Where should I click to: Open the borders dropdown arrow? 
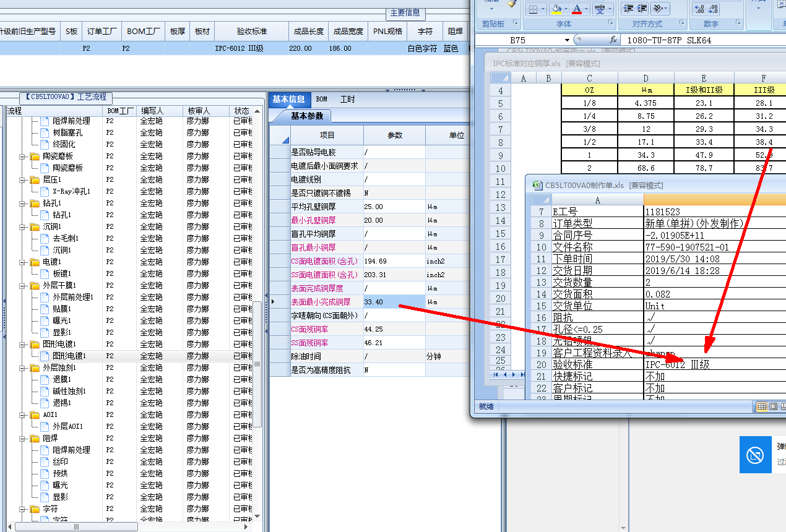point(543,9)
